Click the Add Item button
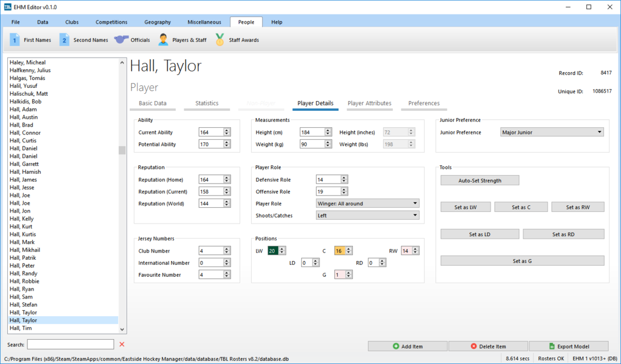Viewport: 621px width, 364px height. (x=408, y=346)
